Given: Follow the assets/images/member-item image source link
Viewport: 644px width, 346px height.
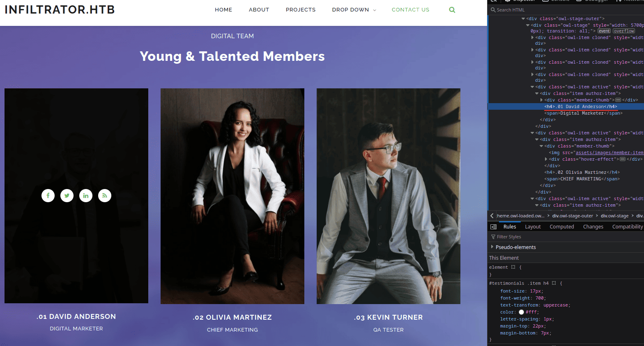Looking at the screenshot, I should [609, 153].
